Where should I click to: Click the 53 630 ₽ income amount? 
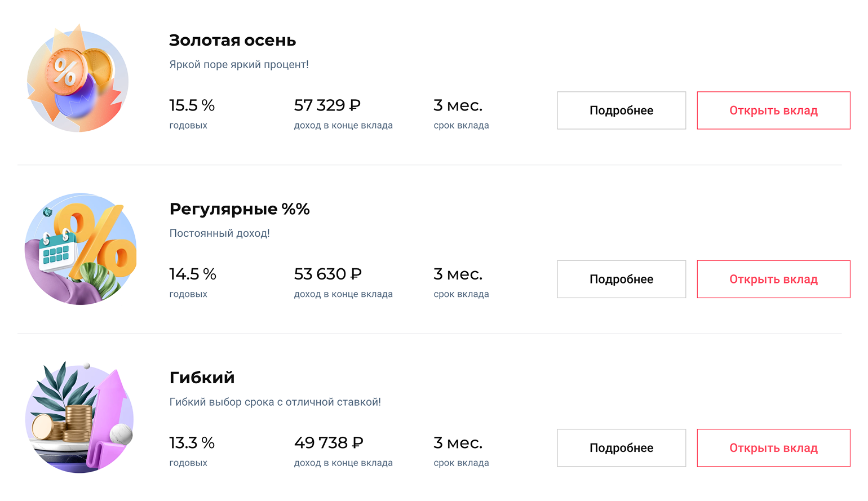(327, 274)
